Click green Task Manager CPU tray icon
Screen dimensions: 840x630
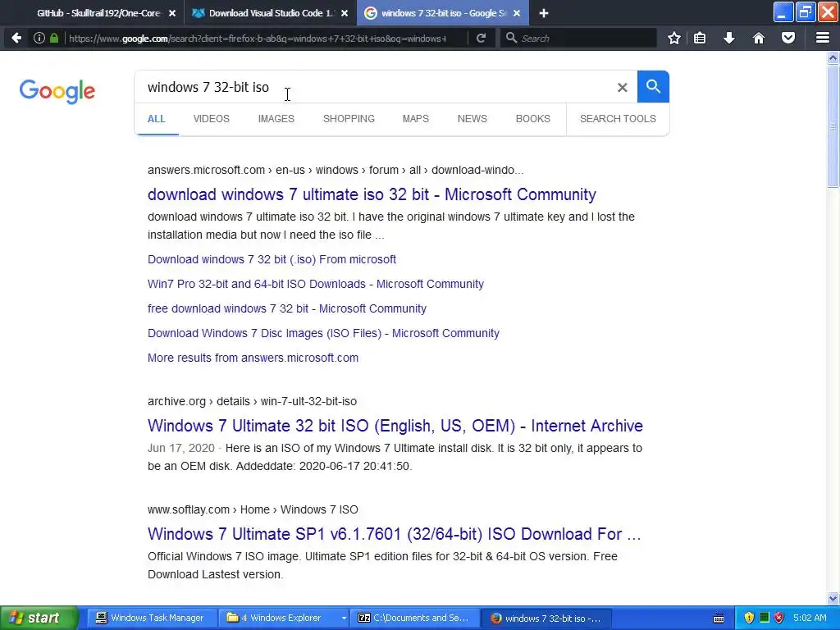click(765, 618)
